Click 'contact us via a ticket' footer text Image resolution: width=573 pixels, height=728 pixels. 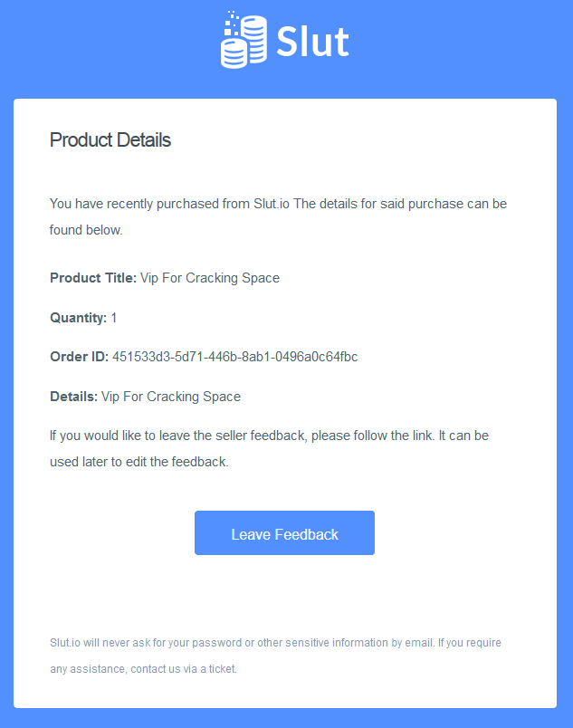click(184, 669)
